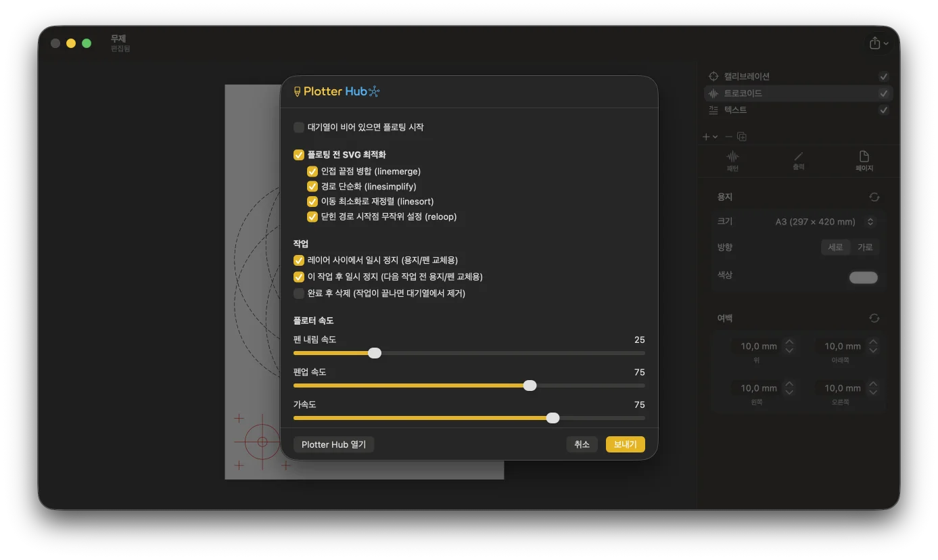The width and height of the screenshot is (938, 560).
Task: Click the 위 top margin input field
Action: [757, 346]
